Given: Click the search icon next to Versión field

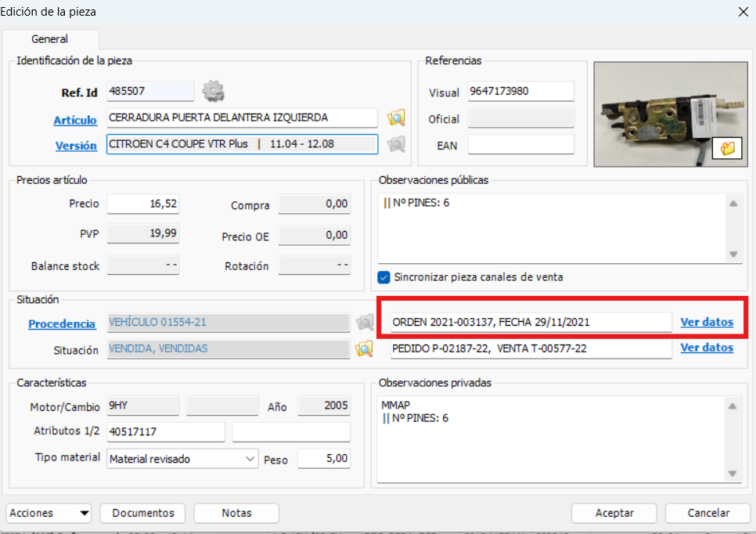Looking at the screenshot, I should click(x=397, y=144).
